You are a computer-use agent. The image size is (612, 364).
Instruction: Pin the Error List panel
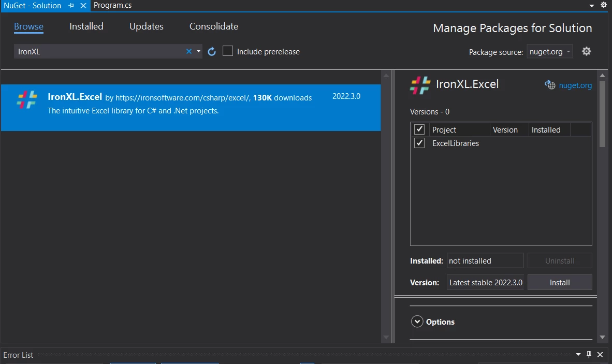click(x=589, y=355)
